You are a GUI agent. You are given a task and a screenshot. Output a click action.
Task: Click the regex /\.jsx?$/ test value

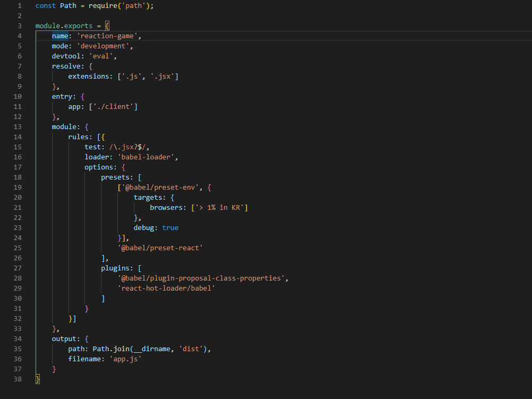[127, 147]
